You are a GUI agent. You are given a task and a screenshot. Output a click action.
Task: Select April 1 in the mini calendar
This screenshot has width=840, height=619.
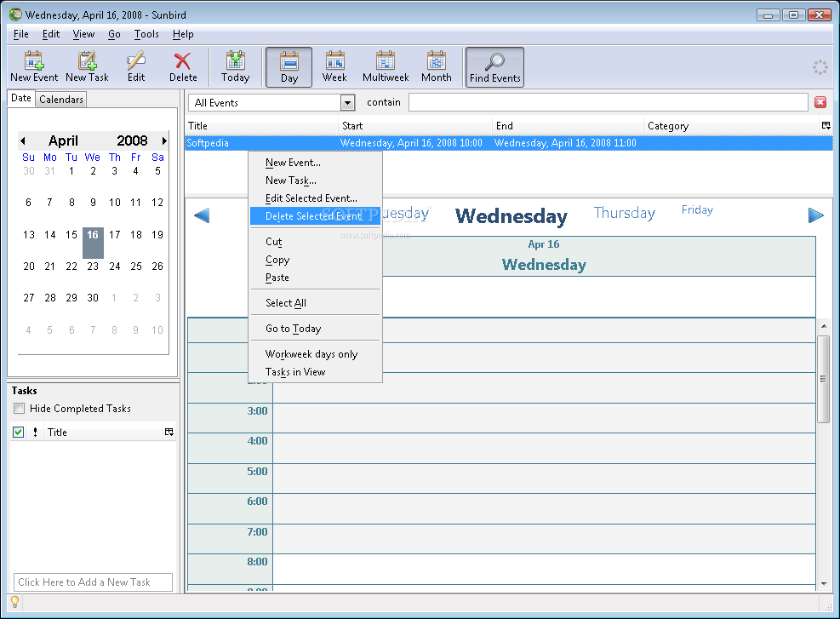pyautogui.click(x=71, y=171)
